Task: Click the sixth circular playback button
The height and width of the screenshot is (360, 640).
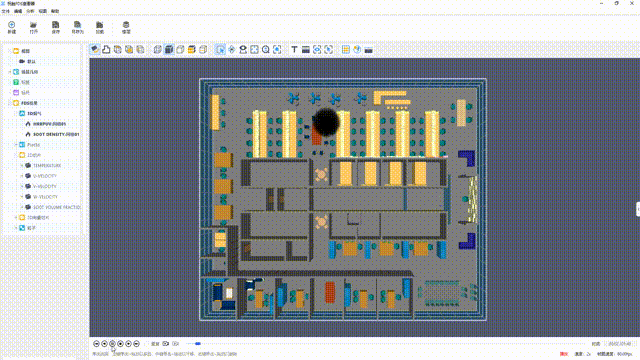Action: pyautogui.click(x=136, y=344)
